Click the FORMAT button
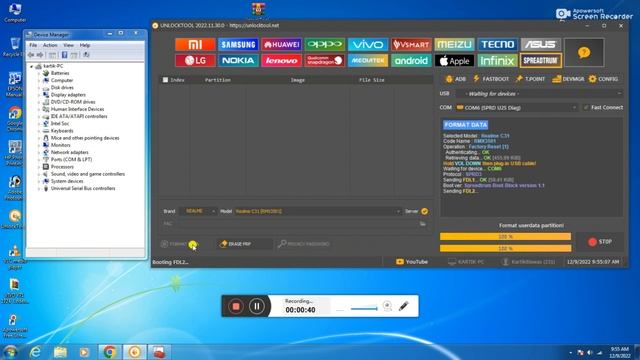The height and width of the screenshot is (360, 640). (180, 244)
